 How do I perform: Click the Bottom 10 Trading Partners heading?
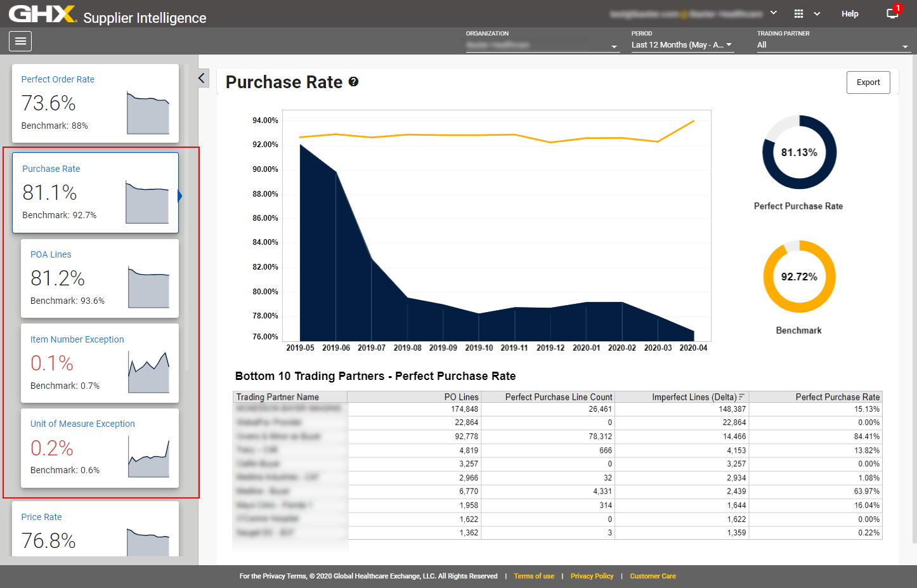375,376
